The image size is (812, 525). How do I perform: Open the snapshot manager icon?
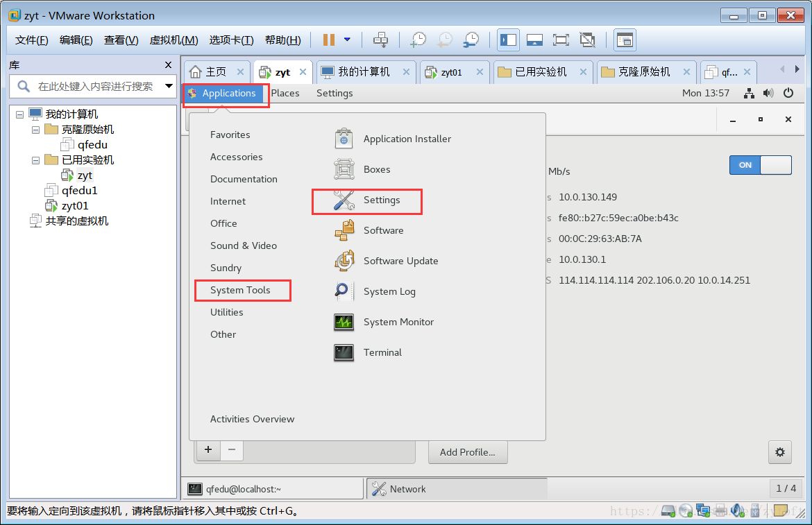pos(471,40)
